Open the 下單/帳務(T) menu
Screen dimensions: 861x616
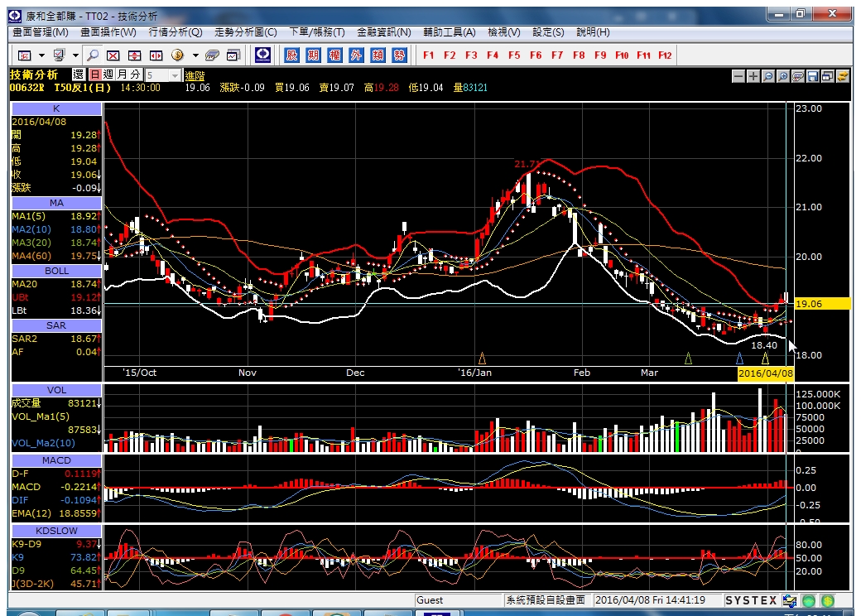pos(317,32)
